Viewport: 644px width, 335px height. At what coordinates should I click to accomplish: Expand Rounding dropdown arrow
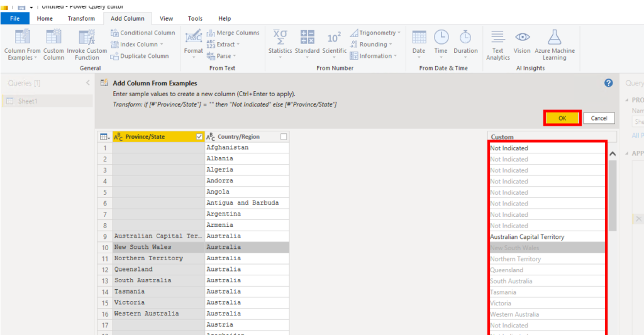click(x=391, y=45)
